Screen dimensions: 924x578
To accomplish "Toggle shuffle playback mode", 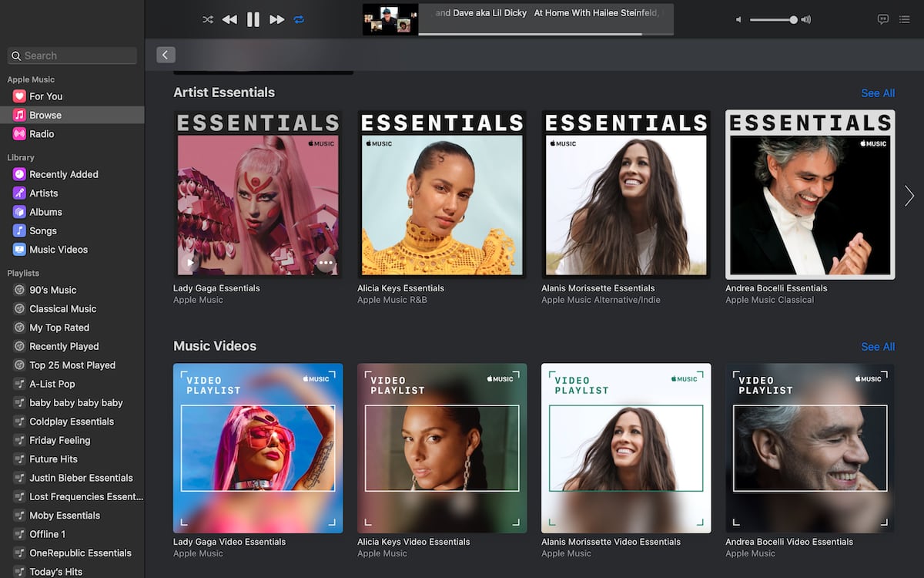I will 208,19.
